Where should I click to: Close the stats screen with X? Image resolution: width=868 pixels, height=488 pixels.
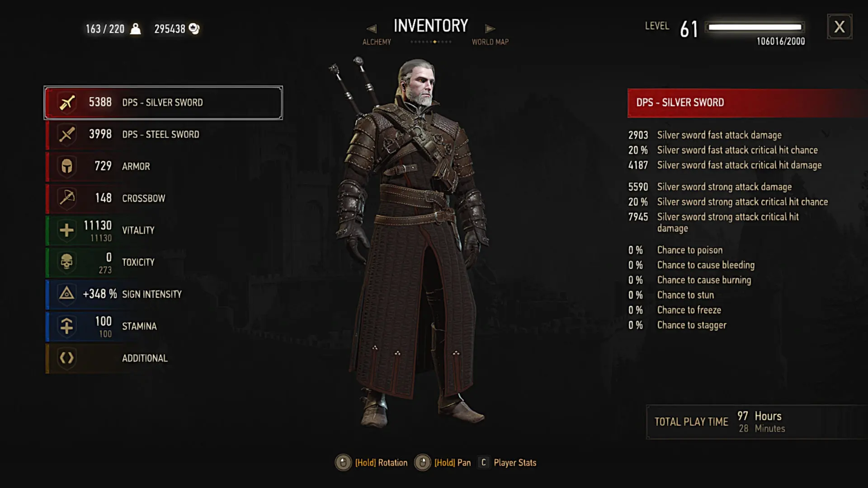[840, 27]
